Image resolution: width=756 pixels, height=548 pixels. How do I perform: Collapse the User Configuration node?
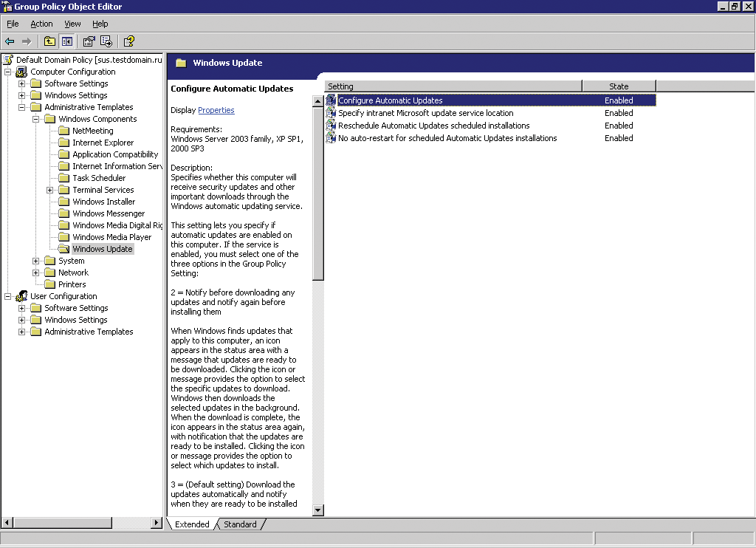(x=7, y=296)
